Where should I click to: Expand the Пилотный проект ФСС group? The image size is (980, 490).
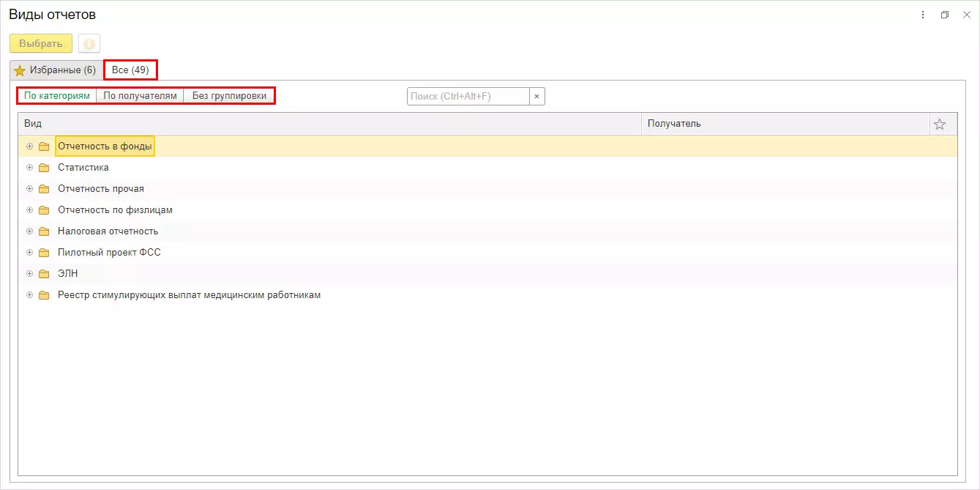point(30,253)
